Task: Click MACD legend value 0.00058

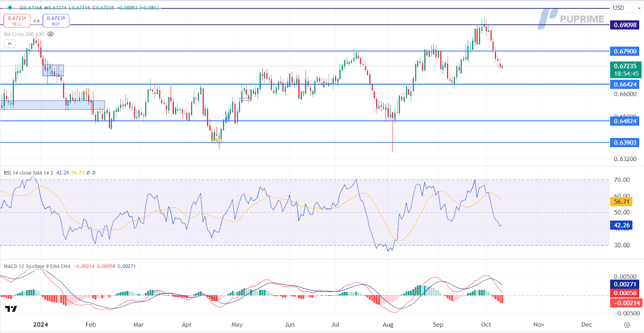Action: [x=106, y=266]
